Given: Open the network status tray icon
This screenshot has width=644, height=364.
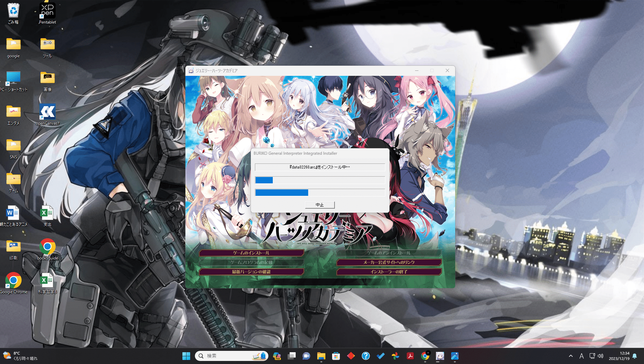Looking at the screenshot, I should [592, 356].
